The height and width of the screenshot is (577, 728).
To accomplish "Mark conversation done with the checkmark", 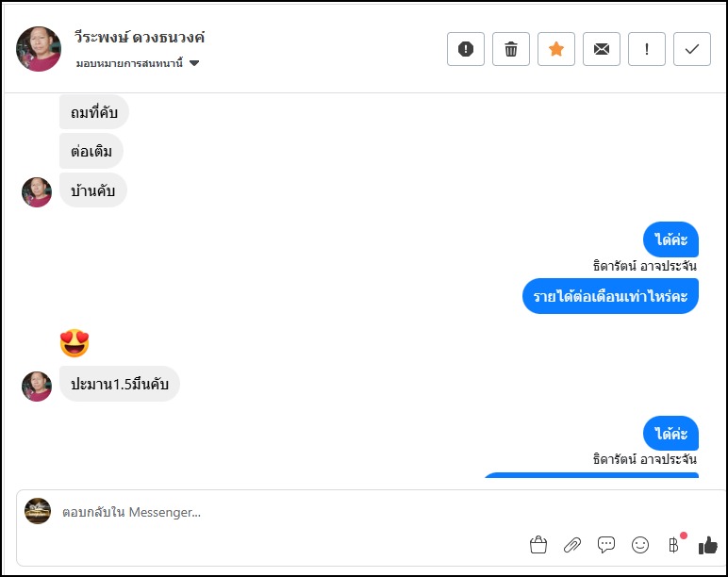I will click(692, 50).
